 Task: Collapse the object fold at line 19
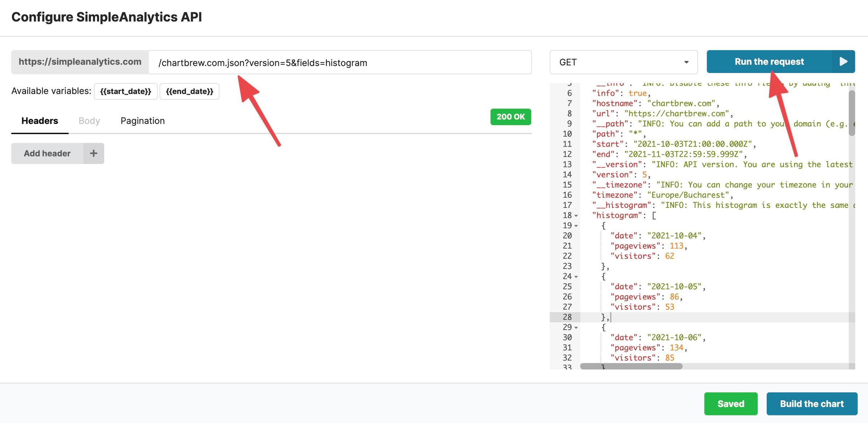(576, 226)
